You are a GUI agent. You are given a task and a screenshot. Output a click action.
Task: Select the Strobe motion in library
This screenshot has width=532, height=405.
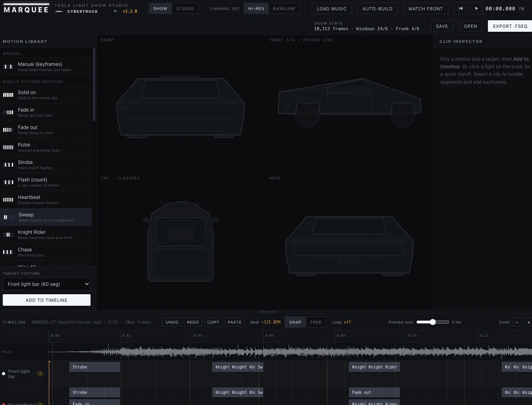click(x=46, y=165)
